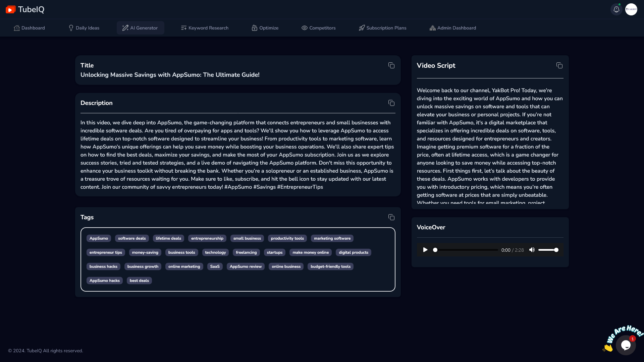Adjust the voiceover volume slider

548,250
